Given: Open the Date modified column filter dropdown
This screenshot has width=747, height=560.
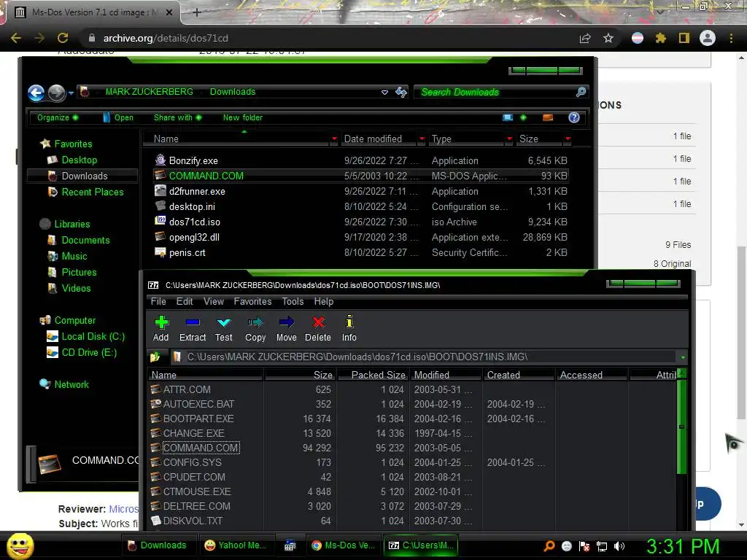Looking at the screenshot, I should (x=422, y=139).
